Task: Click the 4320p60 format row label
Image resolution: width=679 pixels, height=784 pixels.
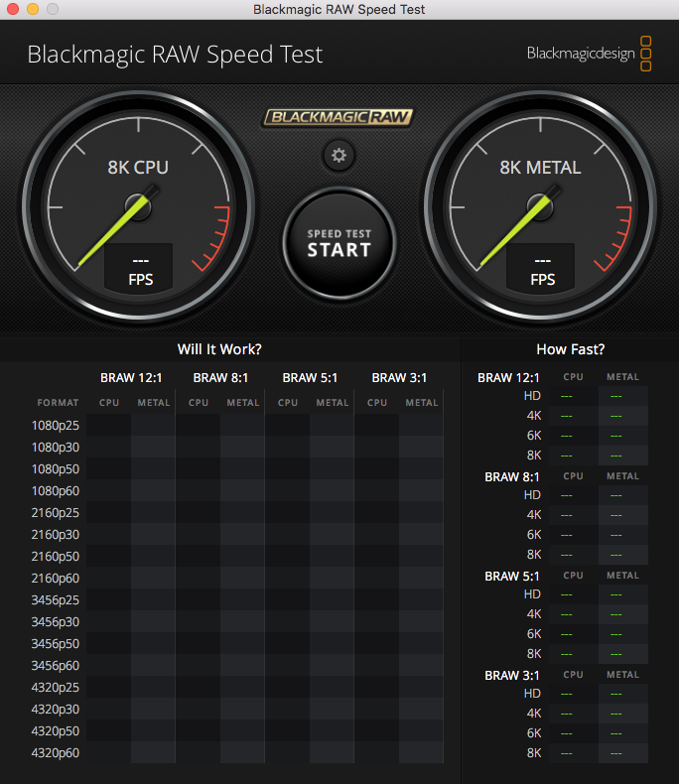Action: [x=56, y=753]
